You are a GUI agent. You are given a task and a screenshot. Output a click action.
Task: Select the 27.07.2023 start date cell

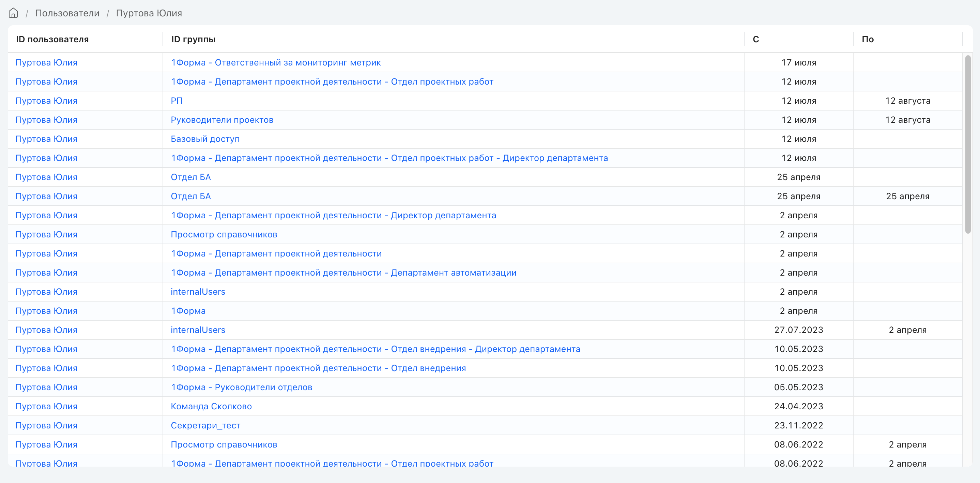[x=798, y=330]
